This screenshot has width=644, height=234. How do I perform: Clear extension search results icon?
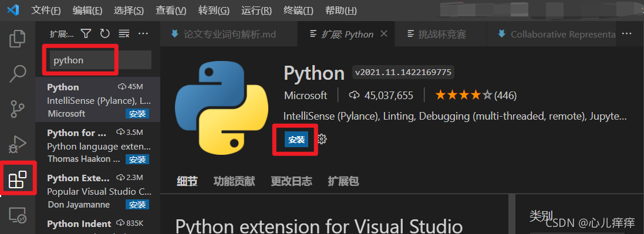point(124,33)
